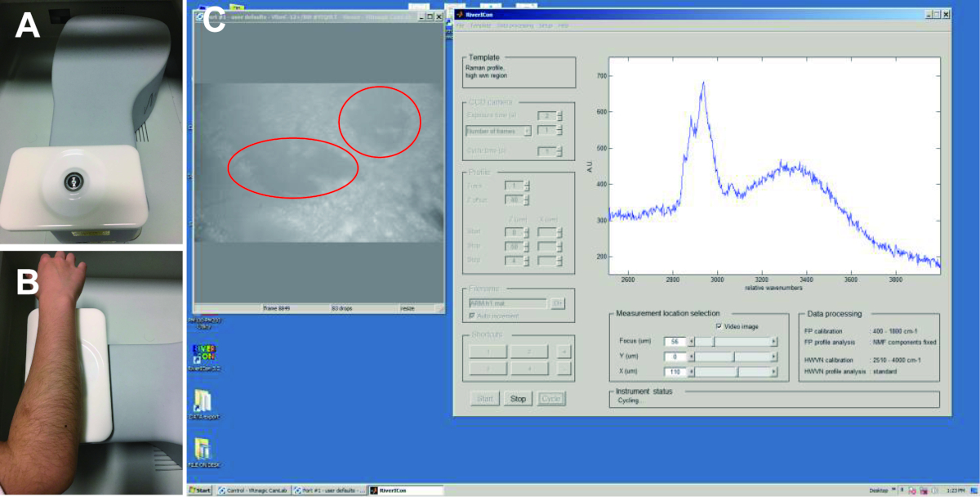The image size is (980, 497).
Task: Click the Dir button next to filename
Action: click(559, 303)
